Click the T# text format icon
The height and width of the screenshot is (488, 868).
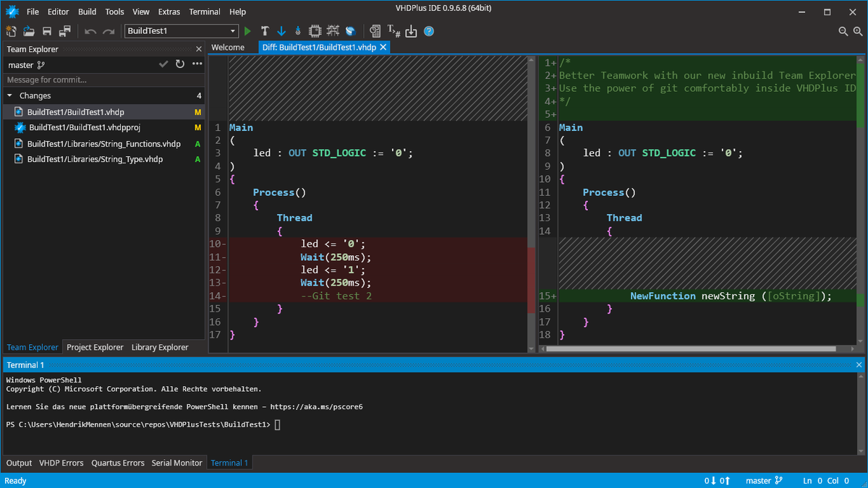click(393, 31)
